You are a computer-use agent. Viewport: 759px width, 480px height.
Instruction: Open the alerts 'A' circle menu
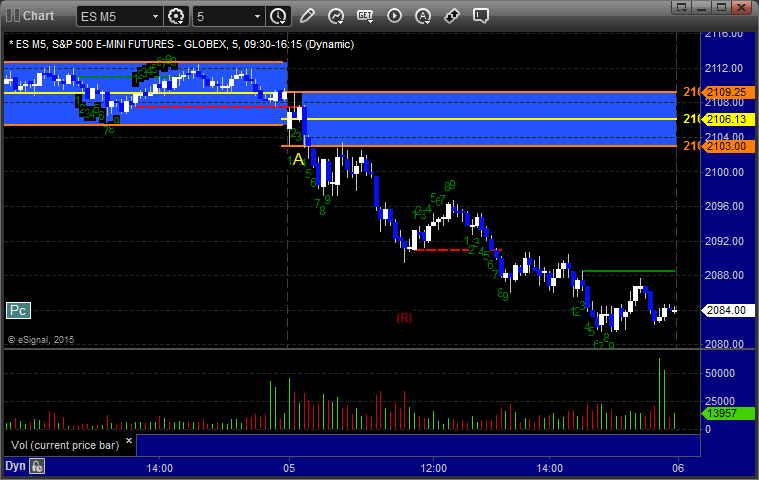[423, 16]
